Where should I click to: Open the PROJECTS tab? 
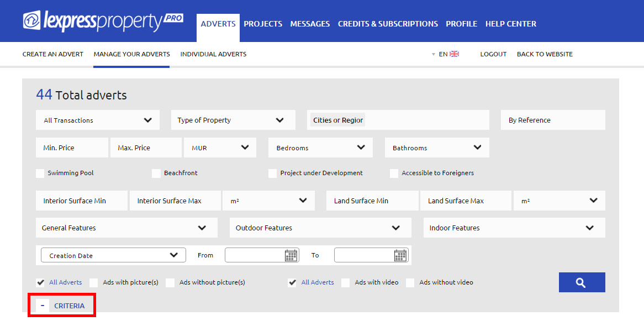click(x=263, y=24)
